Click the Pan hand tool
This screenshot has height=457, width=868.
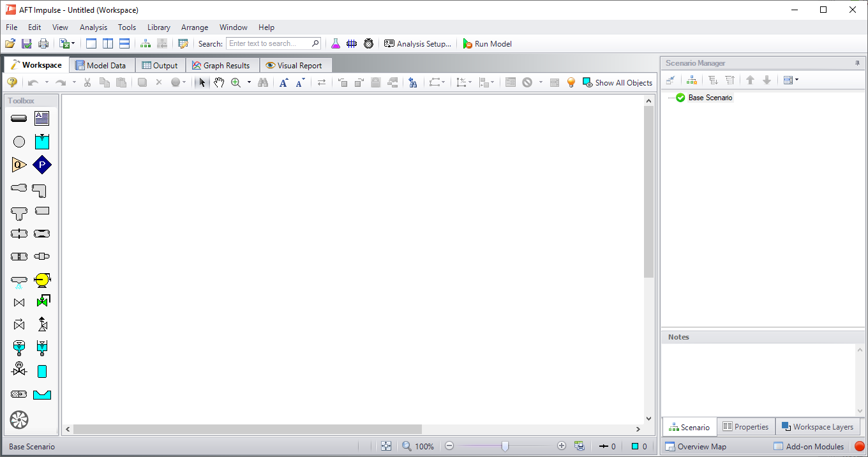(219, 82)
